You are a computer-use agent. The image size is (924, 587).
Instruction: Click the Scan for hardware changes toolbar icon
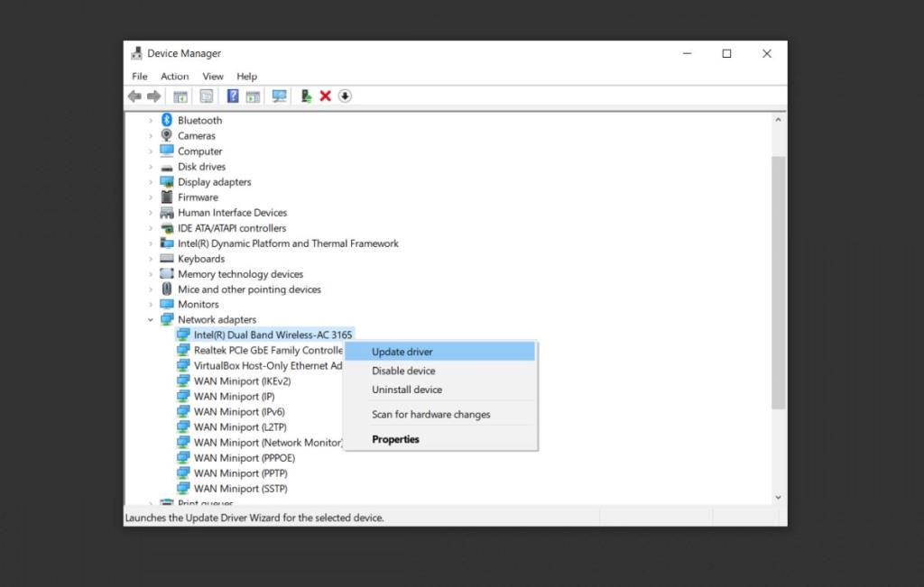[279, 96]
